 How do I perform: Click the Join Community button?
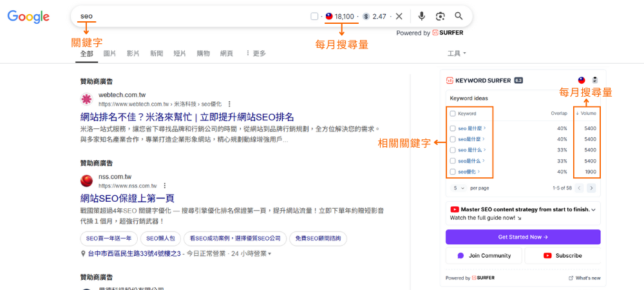click(x=484, y=255)
